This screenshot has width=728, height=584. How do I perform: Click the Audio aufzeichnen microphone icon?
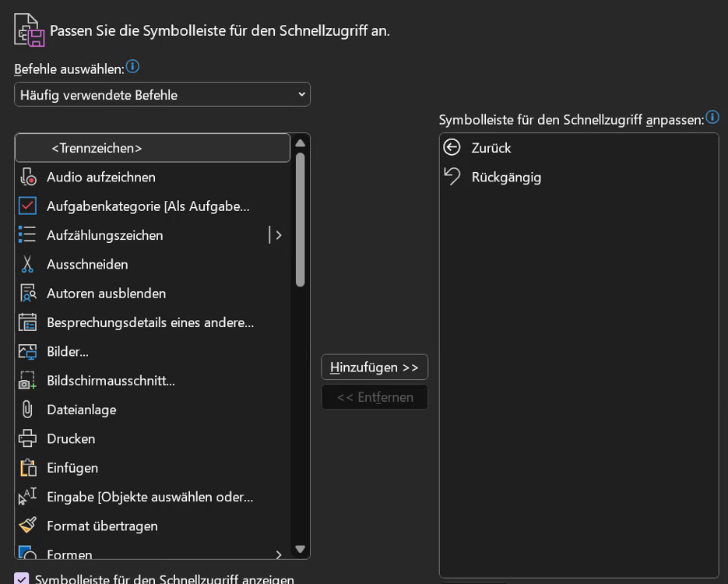coord(28,178)
